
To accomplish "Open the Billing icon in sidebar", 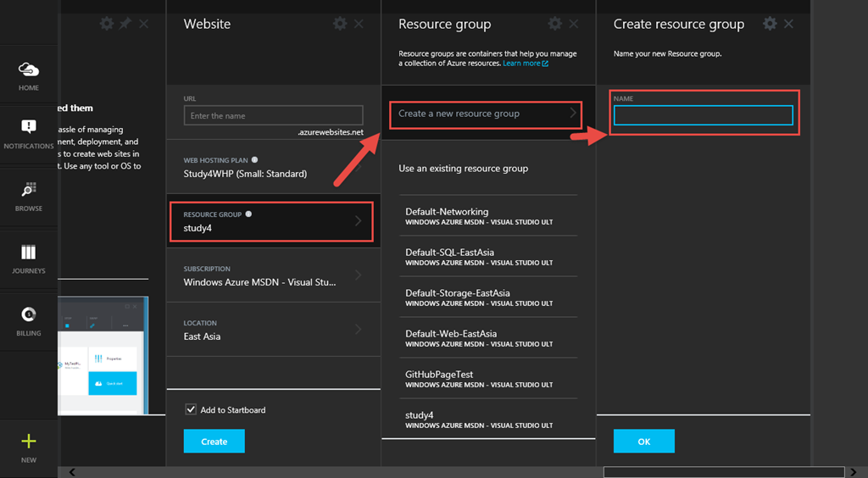I will click(x=29, y=315).
